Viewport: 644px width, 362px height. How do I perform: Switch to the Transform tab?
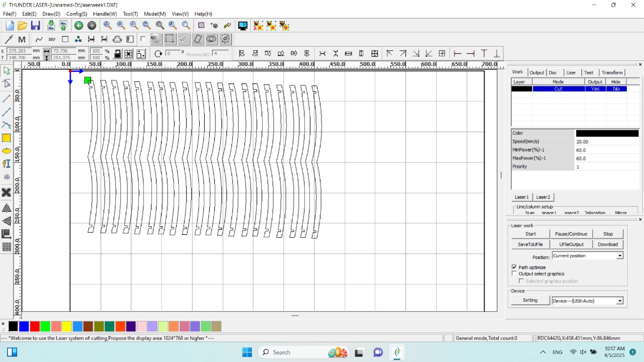click(612, 72)
